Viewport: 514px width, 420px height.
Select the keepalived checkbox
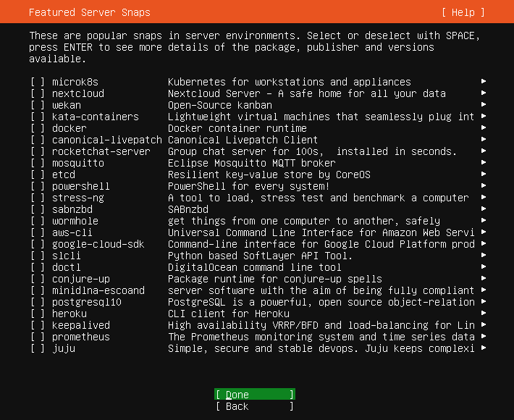[x=38, y=325]
